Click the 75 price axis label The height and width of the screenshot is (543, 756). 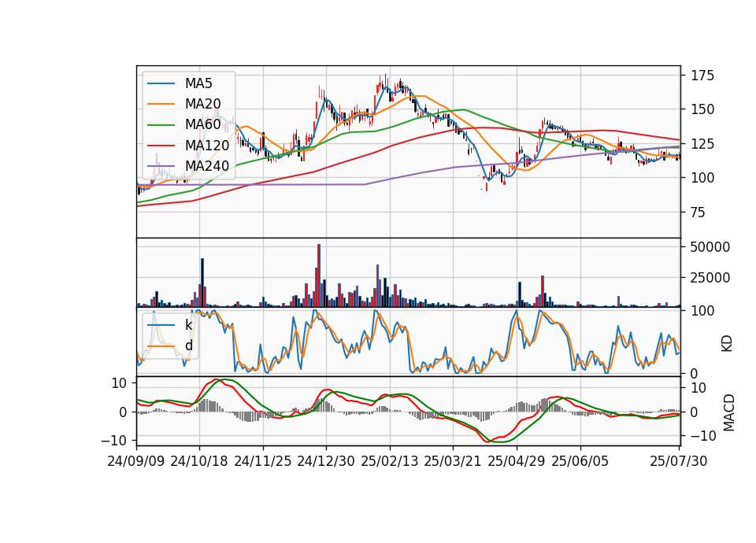point(699,212)
